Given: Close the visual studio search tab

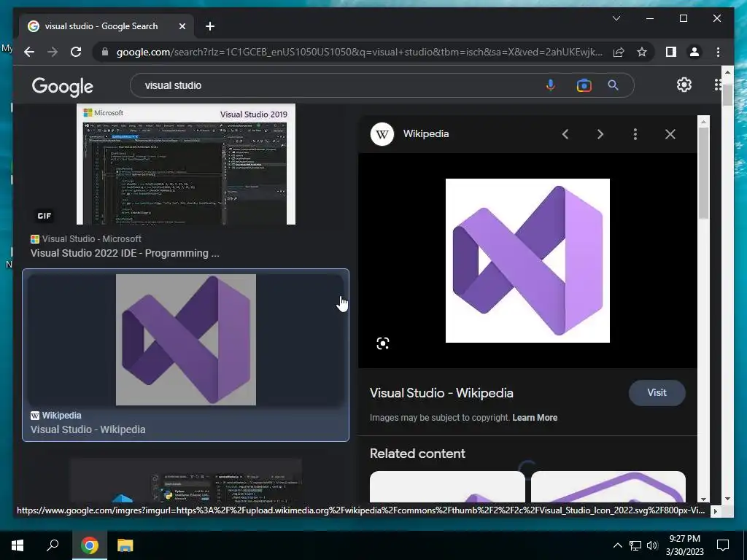Looking at the screenshot, I should click(x=182, y=26).
